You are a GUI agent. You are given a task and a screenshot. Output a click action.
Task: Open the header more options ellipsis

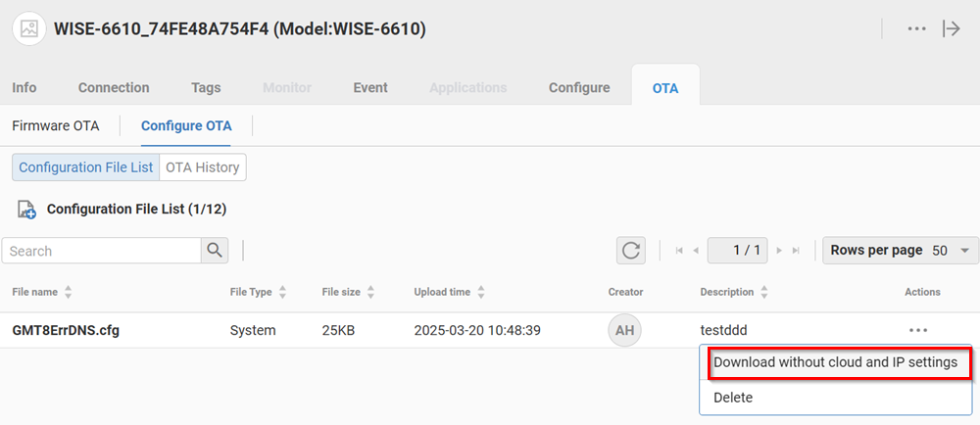click(916, 29)
